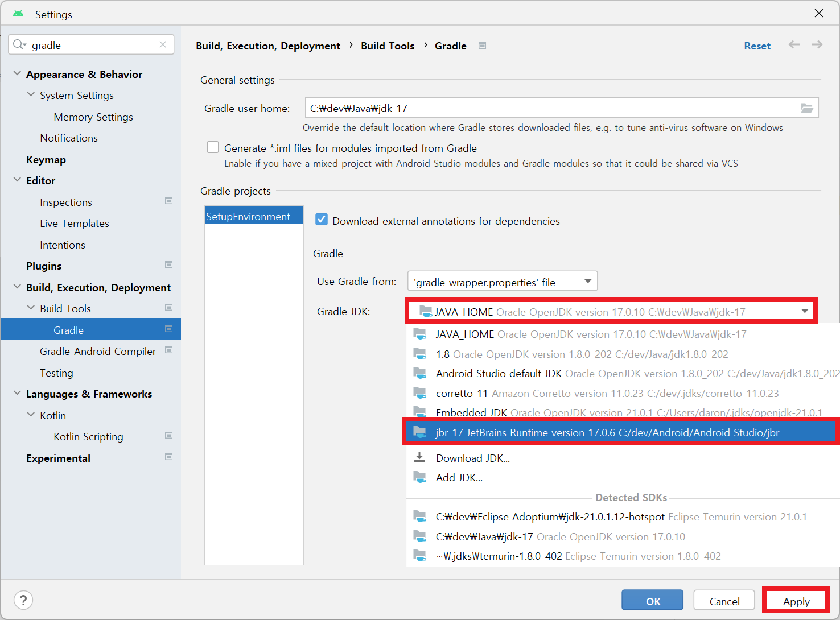Click the folder icon of the corretto-11 entry

coord(419,392)
